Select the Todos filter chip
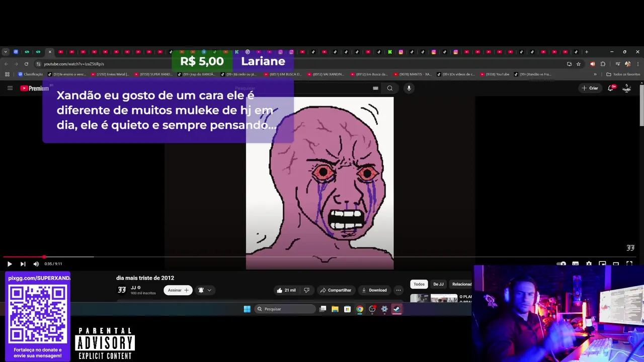The image size is (644, 362). [x=419, y=284]
